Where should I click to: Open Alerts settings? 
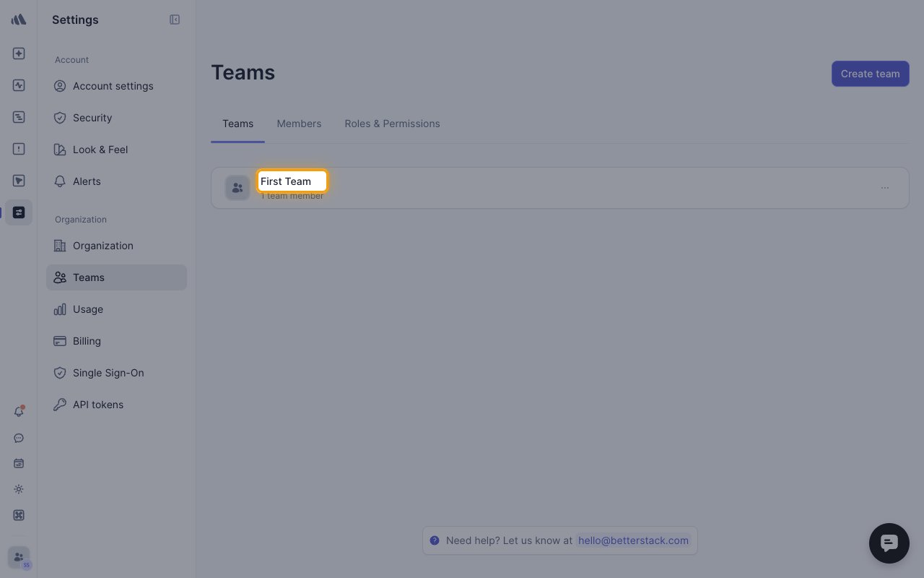(x=116, y=181)
